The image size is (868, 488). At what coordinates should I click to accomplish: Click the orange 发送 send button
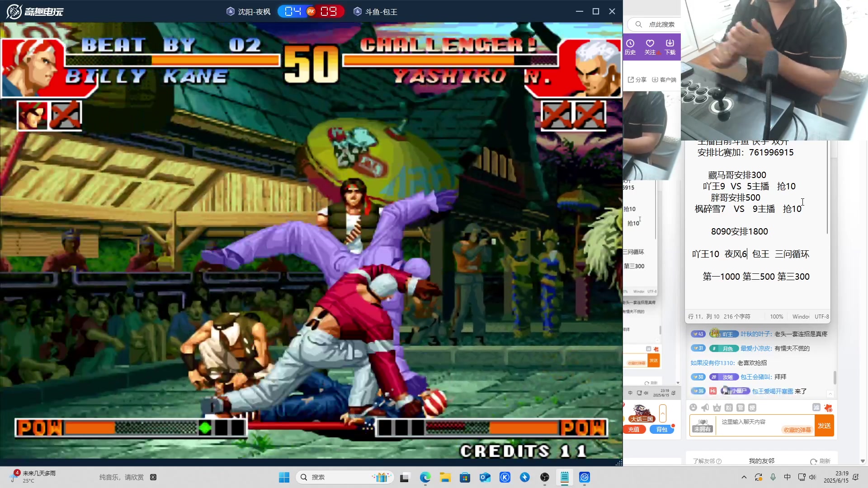pos(824,426)
